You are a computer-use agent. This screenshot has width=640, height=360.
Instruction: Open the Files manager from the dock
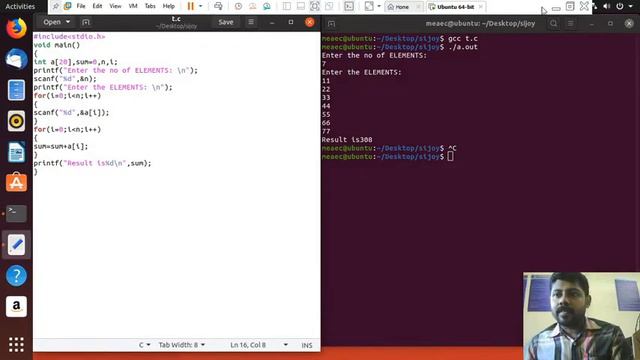pos(16,90)
